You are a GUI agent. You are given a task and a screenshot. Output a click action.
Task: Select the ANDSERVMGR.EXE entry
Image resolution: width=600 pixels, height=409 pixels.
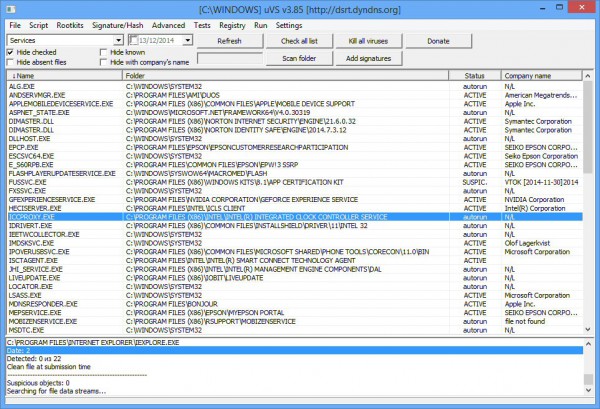(295, 95)
